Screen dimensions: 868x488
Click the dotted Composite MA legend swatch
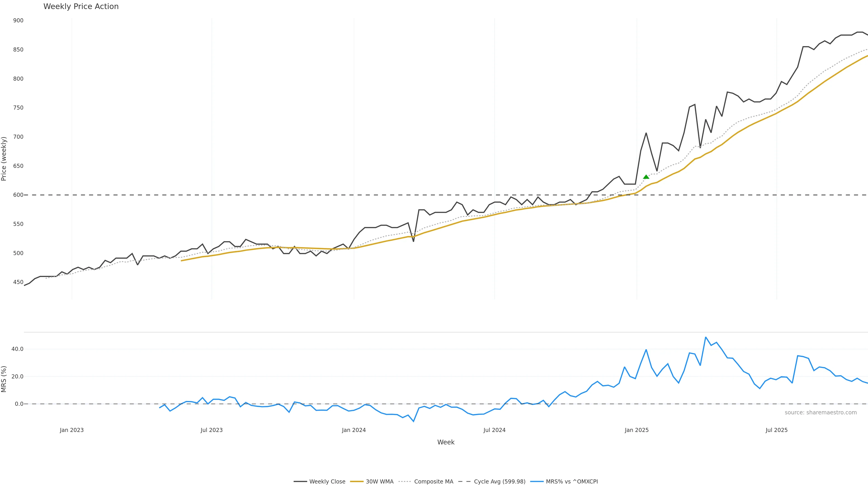pyautogui.click(x=405, y=482)
